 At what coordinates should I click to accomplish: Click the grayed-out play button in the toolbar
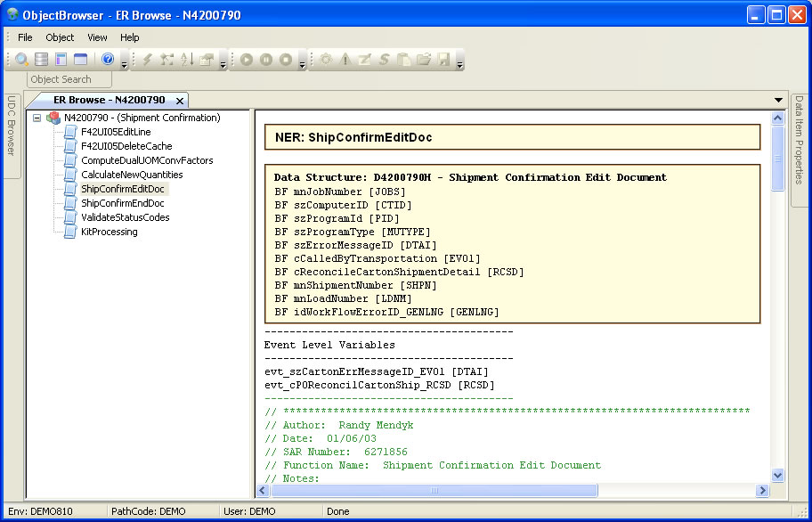coord(247,60)
